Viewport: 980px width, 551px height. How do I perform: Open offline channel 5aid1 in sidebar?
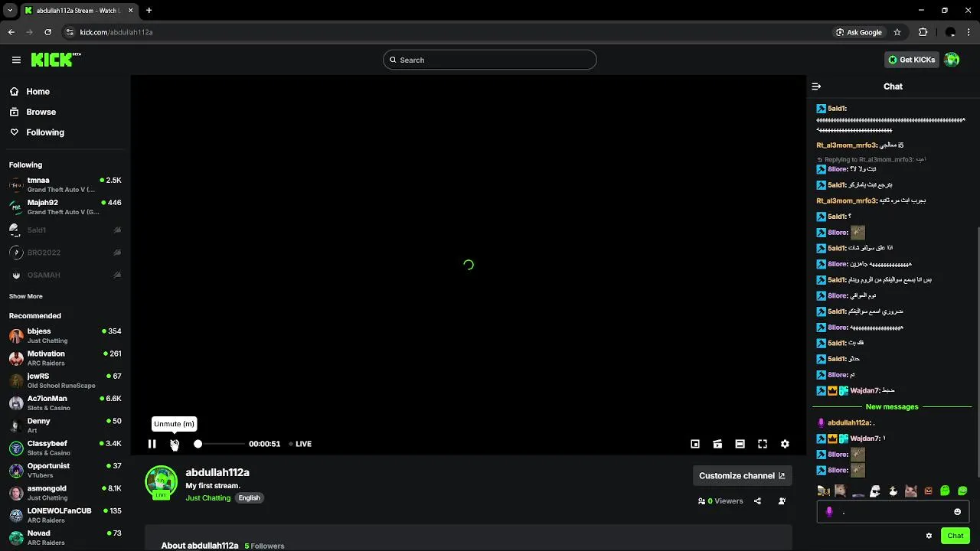65,230
